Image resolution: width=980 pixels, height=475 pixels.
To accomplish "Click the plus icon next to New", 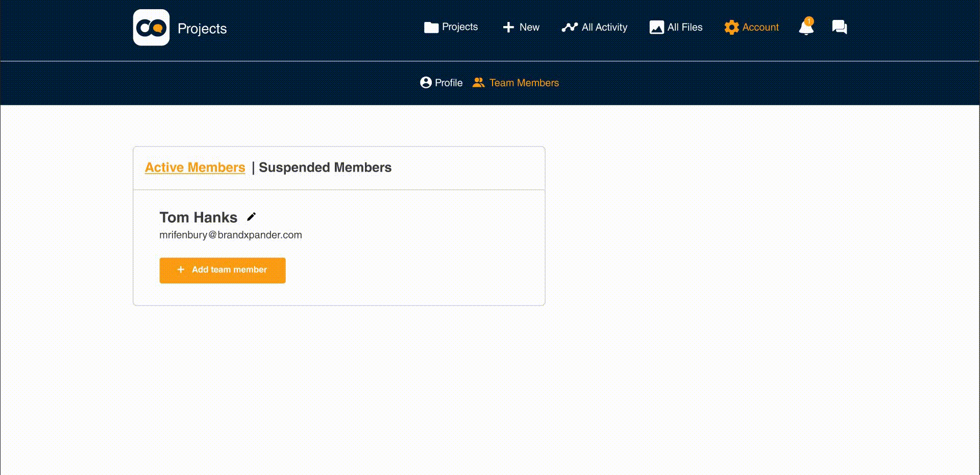I will 508,28.
